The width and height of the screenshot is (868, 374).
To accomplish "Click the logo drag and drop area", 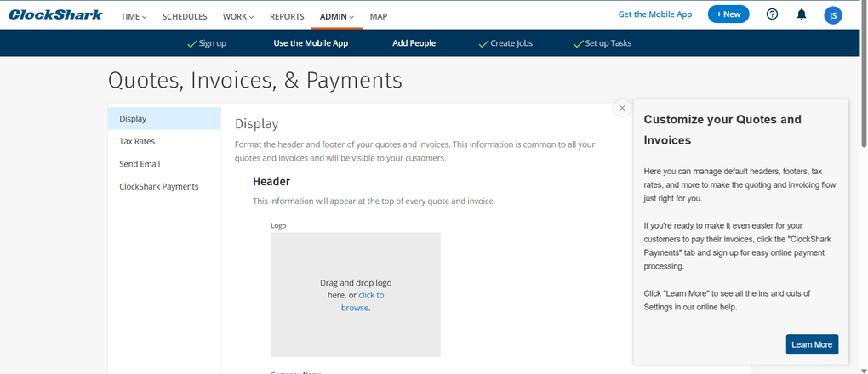I will click(356, 294).
